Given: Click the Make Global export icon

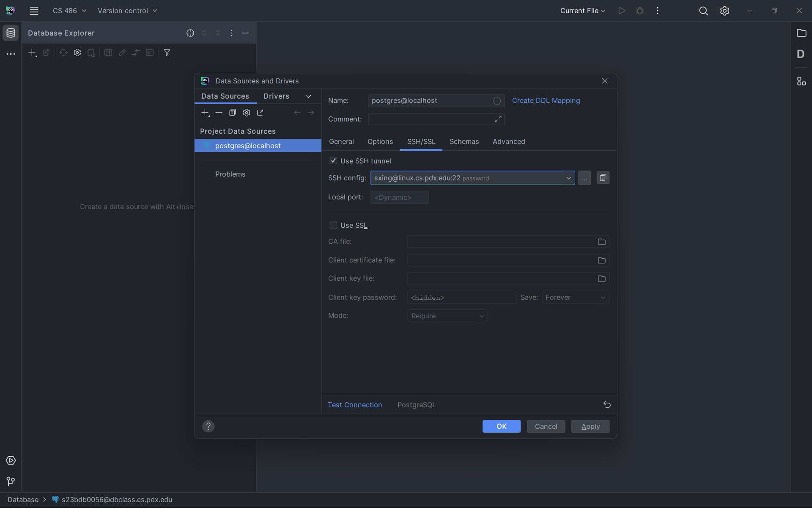Looking at the screenshot, I should 260,113.
